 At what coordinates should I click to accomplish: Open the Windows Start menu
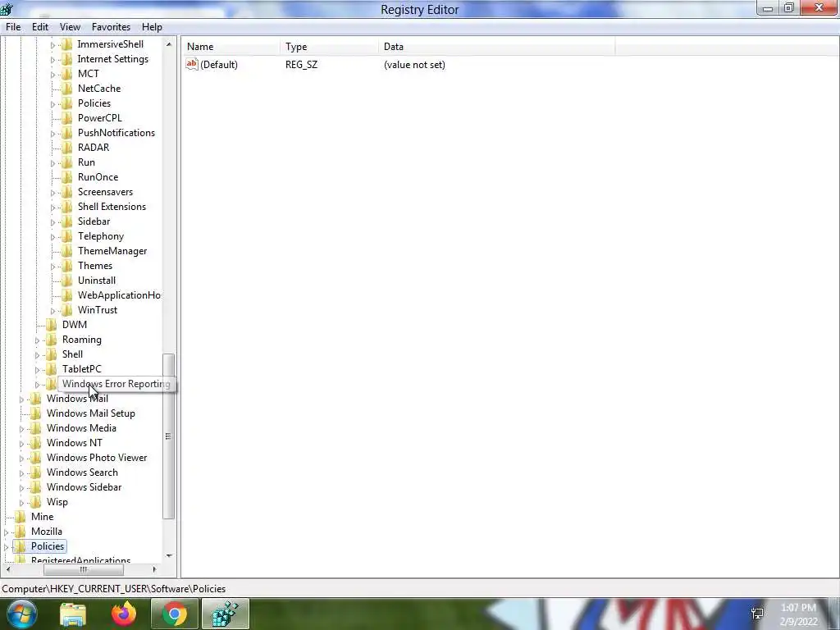tap(22, 614)
